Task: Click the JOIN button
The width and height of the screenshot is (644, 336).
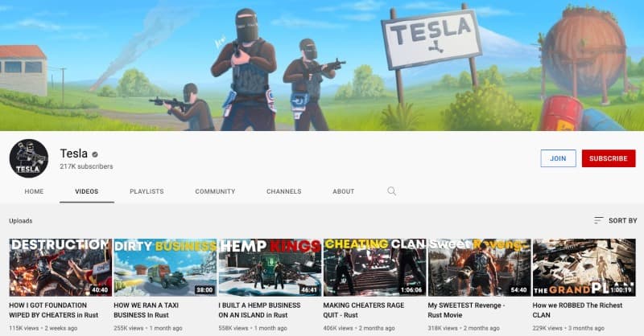Action: point(558,158)
